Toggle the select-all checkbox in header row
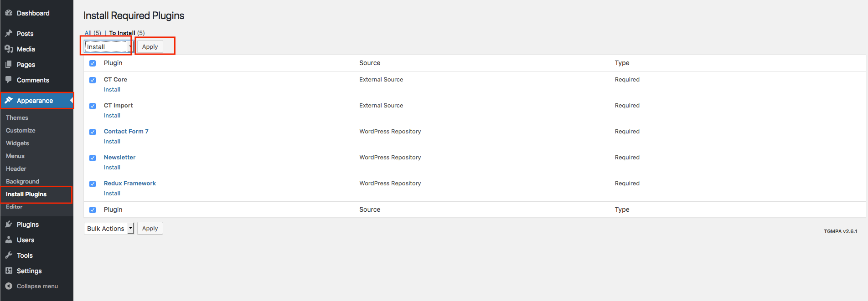The width and height of the screenshot is (868, 301). [x=93, y=63]
